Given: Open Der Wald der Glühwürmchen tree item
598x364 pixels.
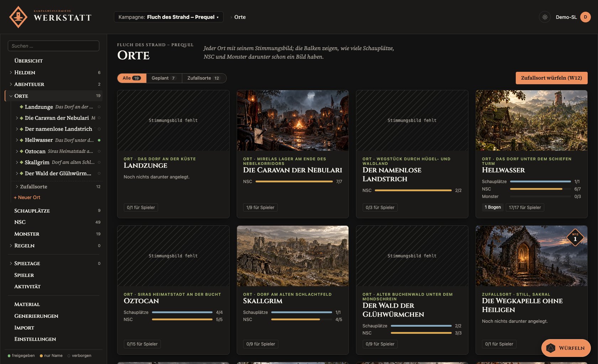Looking at the screenshot, I should click(58, 173).
